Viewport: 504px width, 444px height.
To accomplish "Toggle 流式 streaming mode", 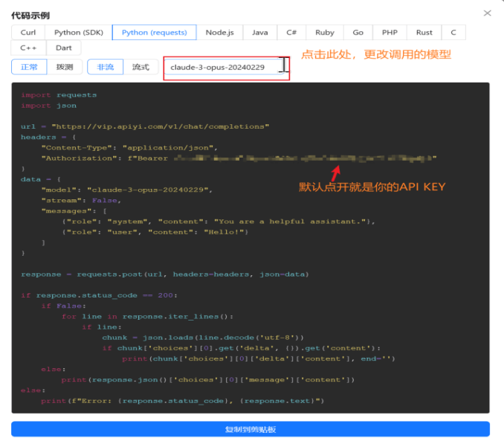I will pos(140,68).
